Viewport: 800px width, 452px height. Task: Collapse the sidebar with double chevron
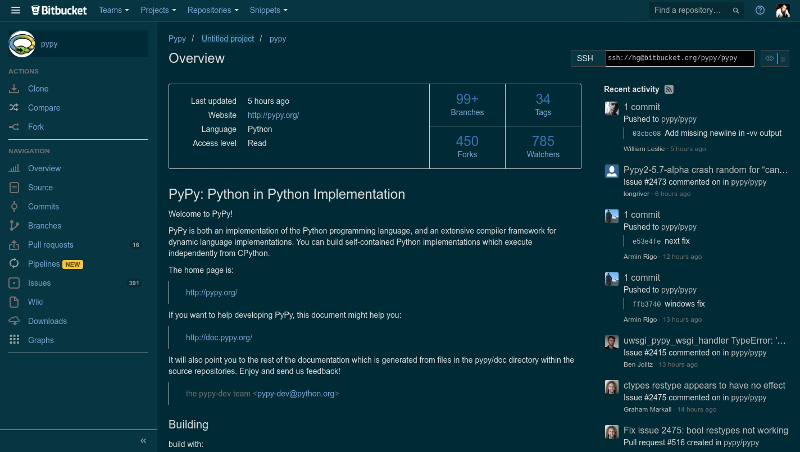pyautogui.click(x=143, y=441)
